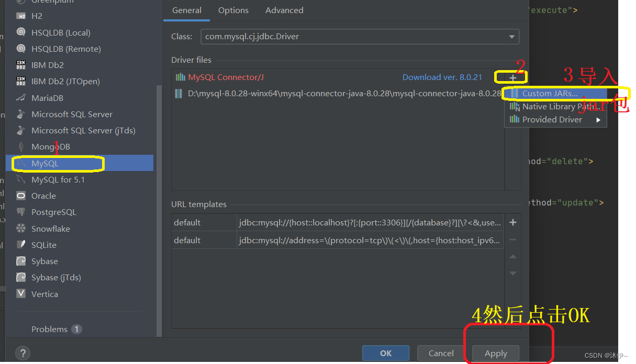
Task: Click the Cancel button
Action: pos(441,353)
